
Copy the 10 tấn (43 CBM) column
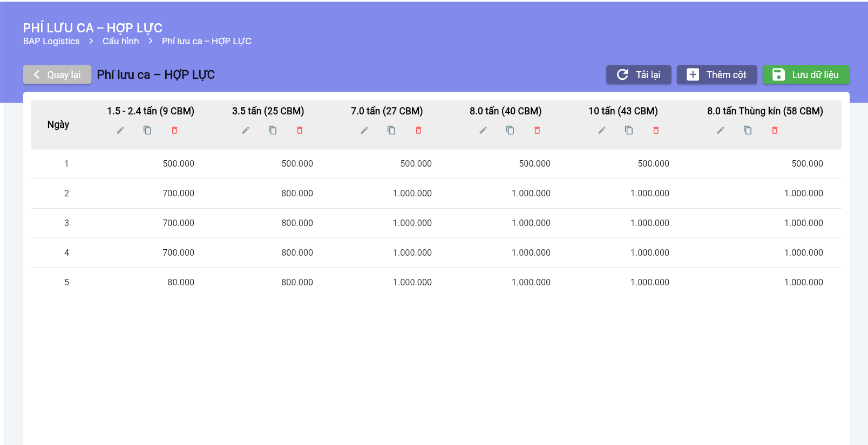[629, 130]
